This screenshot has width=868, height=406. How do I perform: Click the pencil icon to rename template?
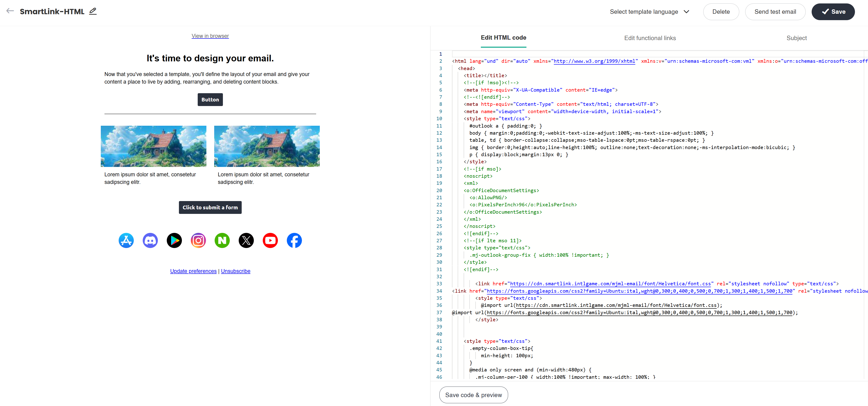coord(93,11)
